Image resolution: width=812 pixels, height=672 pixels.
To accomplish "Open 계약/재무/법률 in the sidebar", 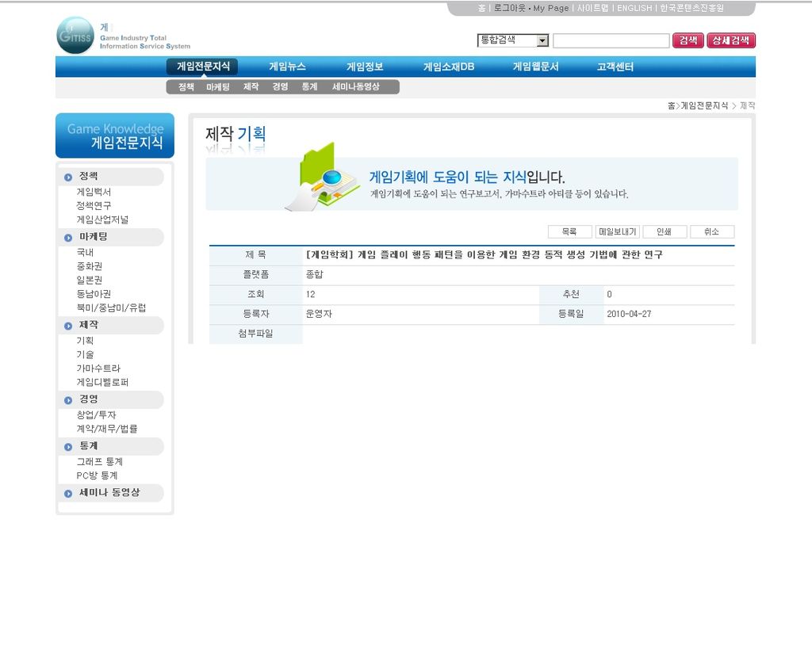I will (x=107, y=430).
